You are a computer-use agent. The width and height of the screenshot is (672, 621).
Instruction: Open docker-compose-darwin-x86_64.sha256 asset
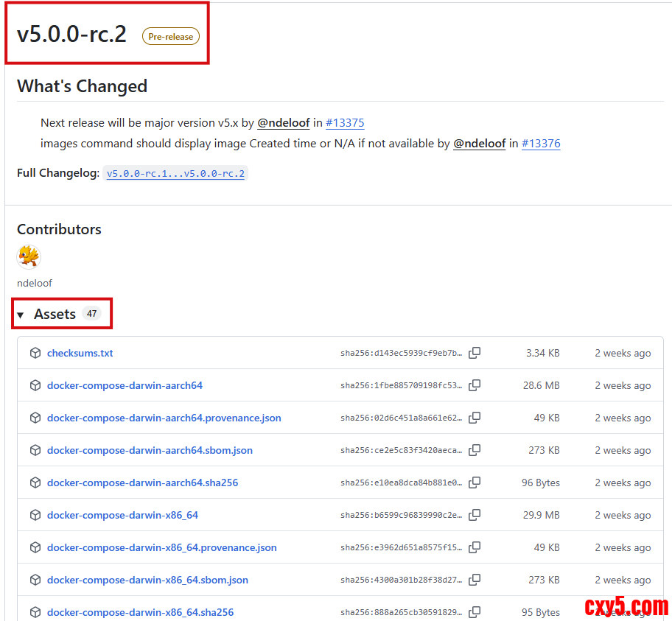click(140, 612)
